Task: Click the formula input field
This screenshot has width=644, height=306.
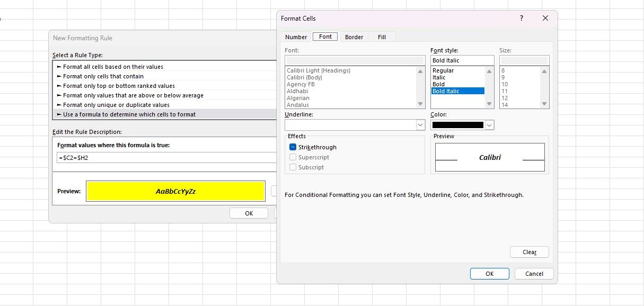Action: [x=159, y=157]
